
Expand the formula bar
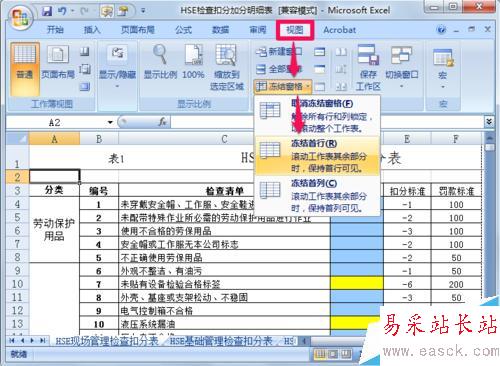(x=489, y=122)
